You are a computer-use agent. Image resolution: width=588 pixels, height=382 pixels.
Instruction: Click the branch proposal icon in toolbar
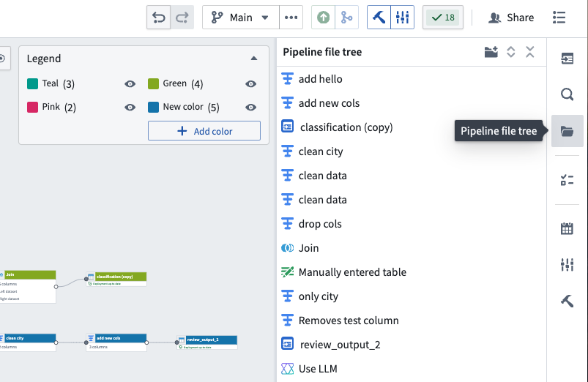[346, 18]
